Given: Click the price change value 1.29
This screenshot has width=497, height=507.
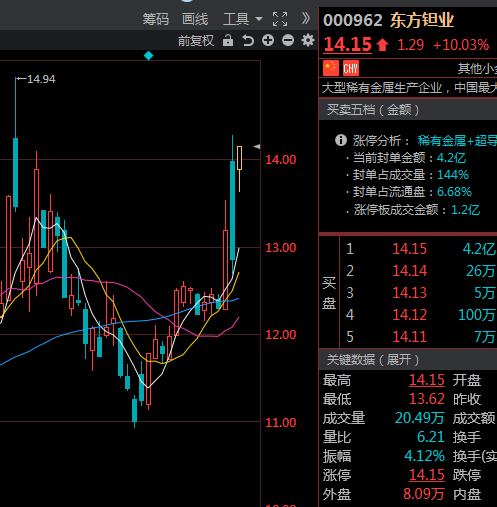Looking at the screenshot, I should coord(411,45).
